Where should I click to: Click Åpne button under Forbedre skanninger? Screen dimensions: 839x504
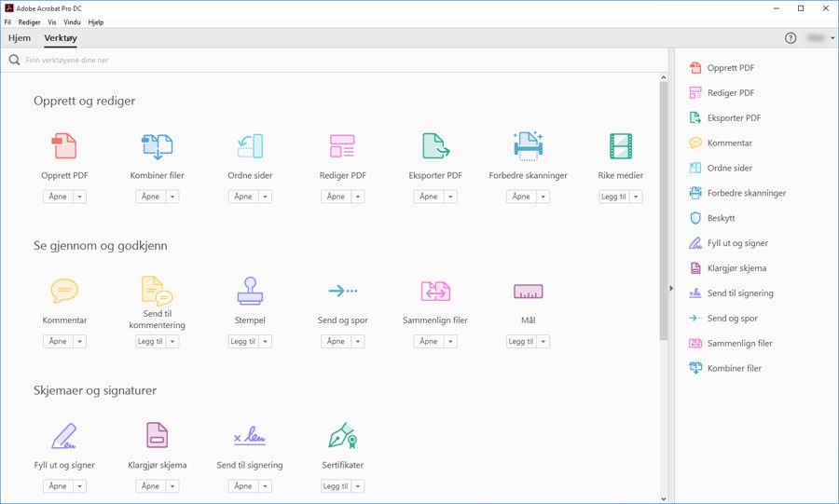(x=521, y=197)
